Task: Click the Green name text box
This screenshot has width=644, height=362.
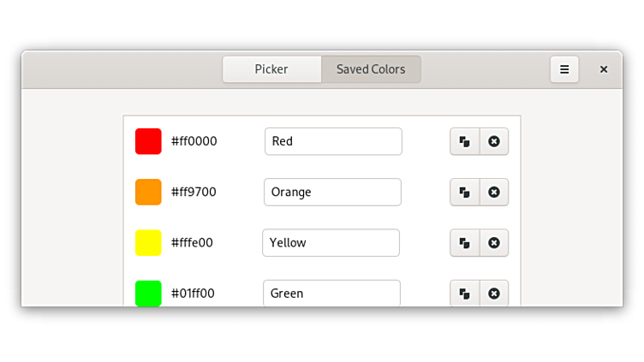Action: pos(331,294)
